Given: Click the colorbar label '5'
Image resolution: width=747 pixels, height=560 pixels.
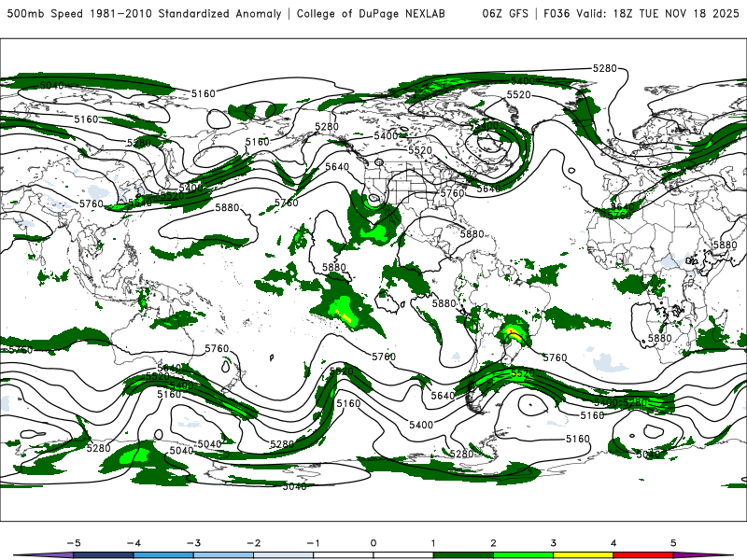Looking at the screenshot, I should [x=673, y=543].
